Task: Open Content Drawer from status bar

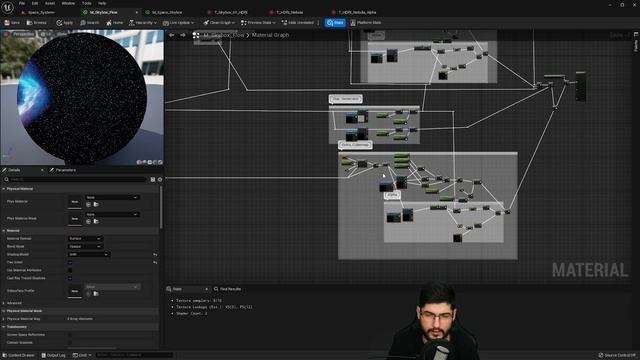Action: click(19, 356)
